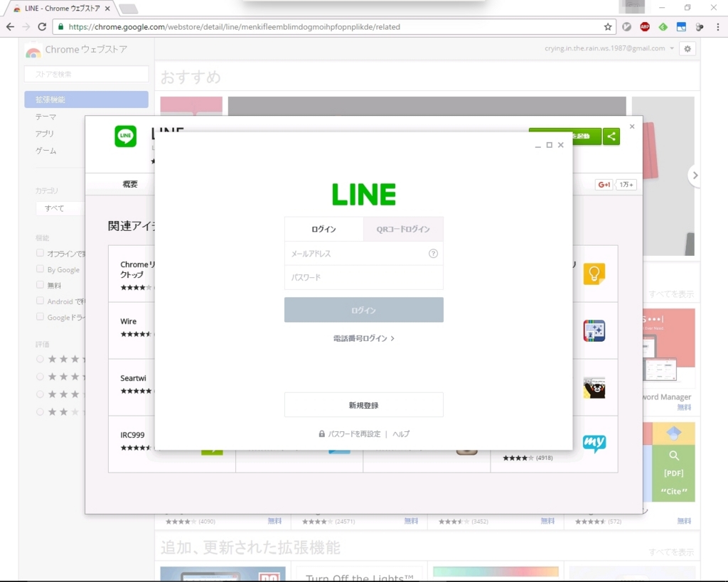Close the LINE store detail overlay
The image size is (728, 582).
632,126
